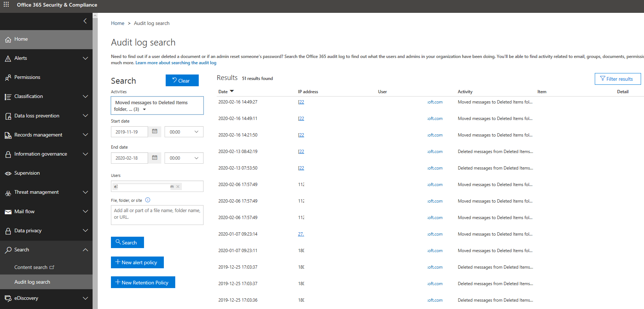Expand the Data loss prevention chevron
The height and width of the screenshot is (309, 644).
coord(85,116)
